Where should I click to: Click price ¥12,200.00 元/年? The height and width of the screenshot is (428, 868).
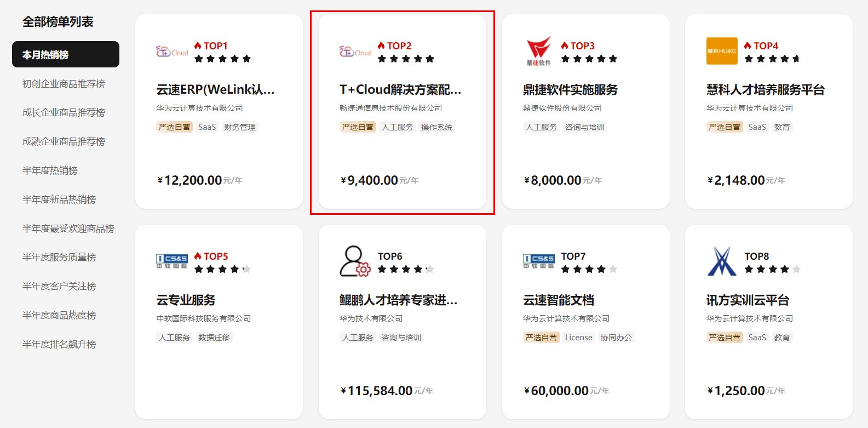tap(200, 180)
